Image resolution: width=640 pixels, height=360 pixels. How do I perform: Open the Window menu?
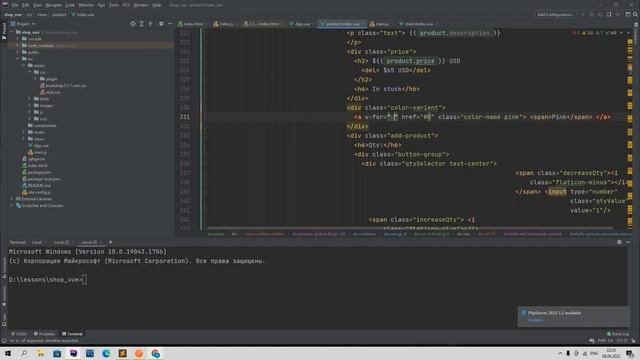[x=141, y=5]
